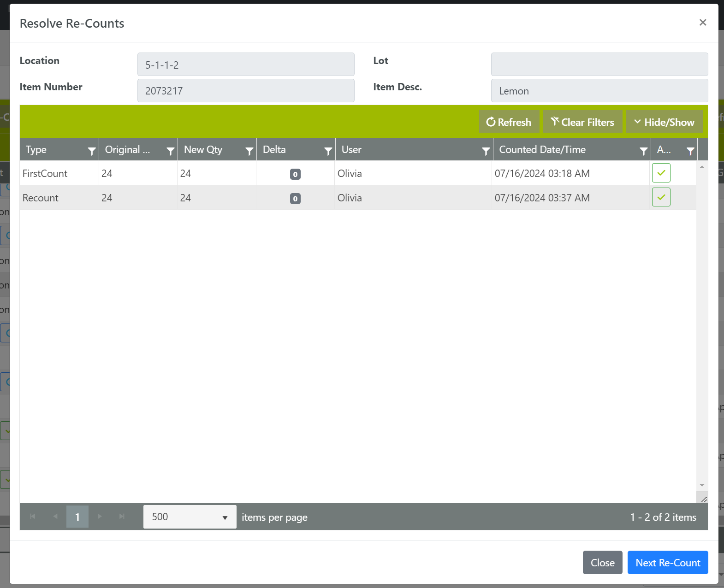The image size is (724, 588).
Task: Open filter for User column
Action: [x=486, y=151]
